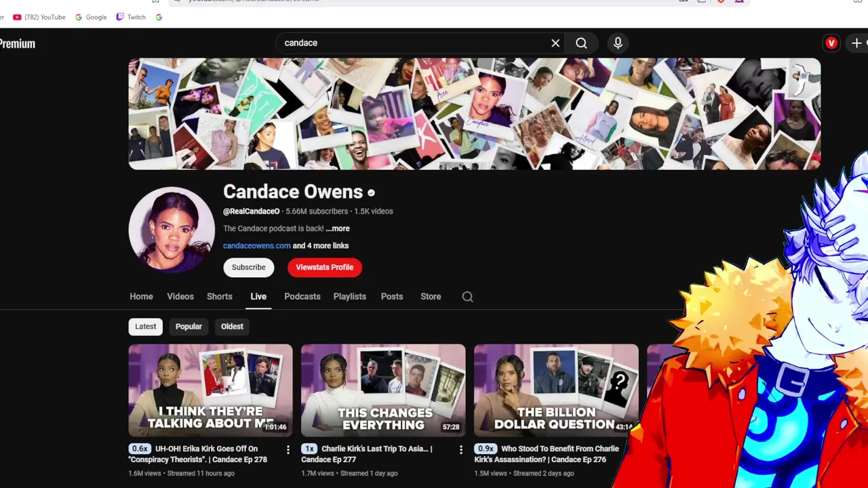Image resolution: width=868 pixels, height=488 pixels.
Task: Click the 0.6x badge on Ep 278
Action: [x=140, y=449]
